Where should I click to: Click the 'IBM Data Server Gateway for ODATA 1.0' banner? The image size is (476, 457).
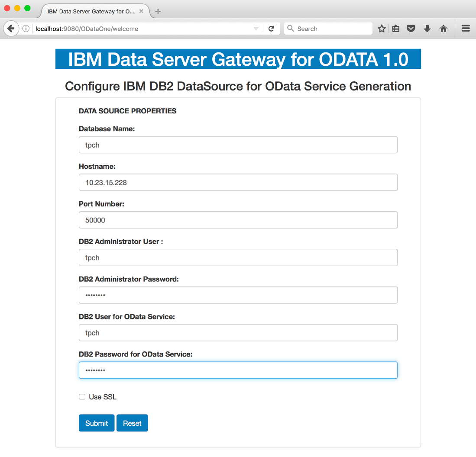point(238,59)
